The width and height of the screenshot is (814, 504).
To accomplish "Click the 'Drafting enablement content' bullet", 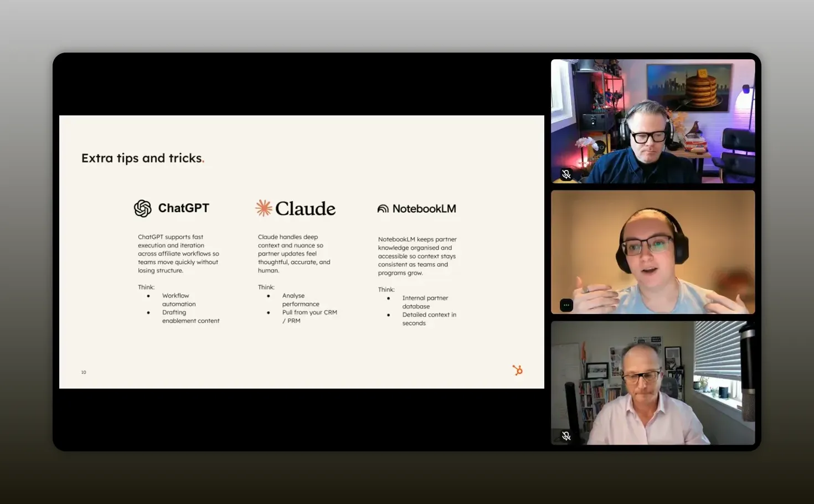I will click(190, 316).
